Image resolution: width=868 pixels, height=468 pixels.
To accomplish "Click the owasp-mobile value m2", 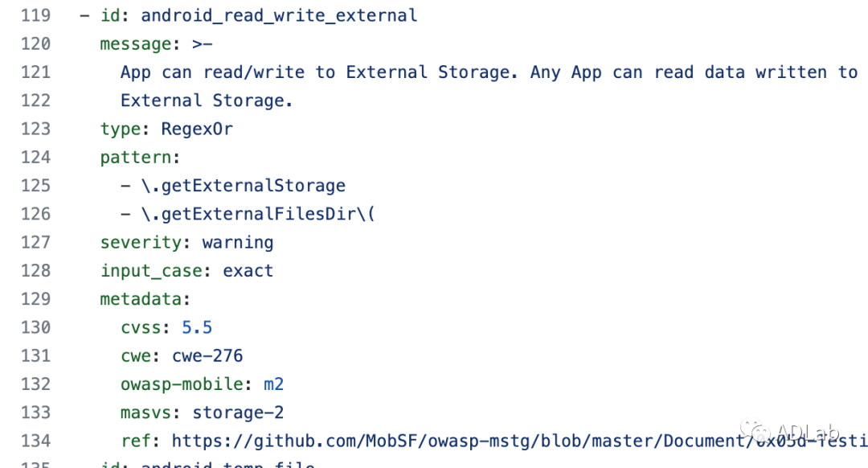I will (273, 384).
